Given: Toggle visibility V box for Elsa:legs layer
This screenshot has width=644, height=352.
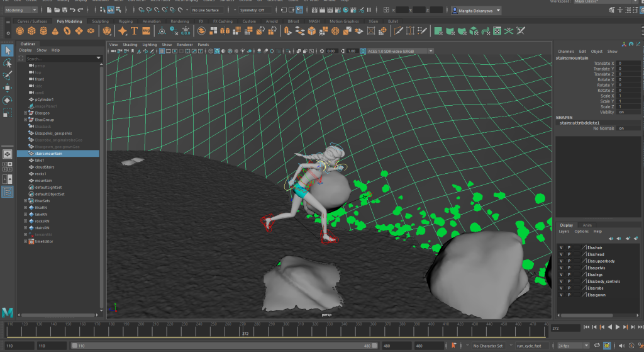Looking at the screenshot, I should click(x=561, y=275).
